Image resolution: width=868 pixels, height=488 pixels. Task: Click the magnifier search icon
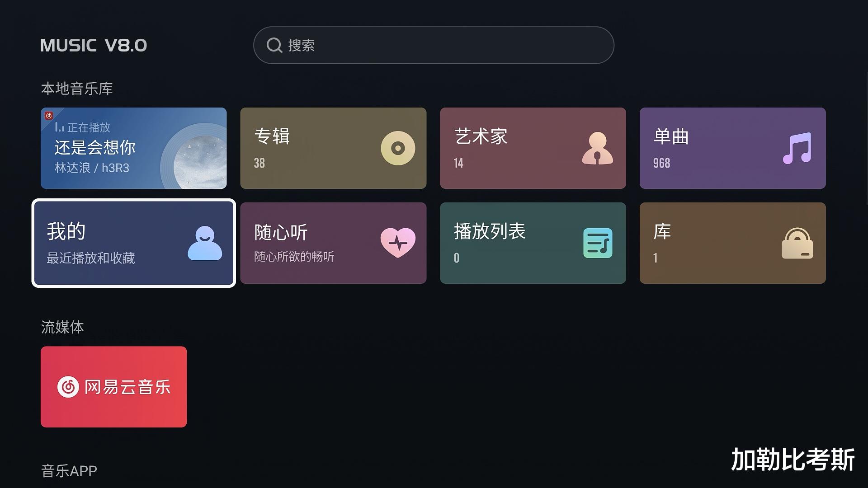coord(274,45)
